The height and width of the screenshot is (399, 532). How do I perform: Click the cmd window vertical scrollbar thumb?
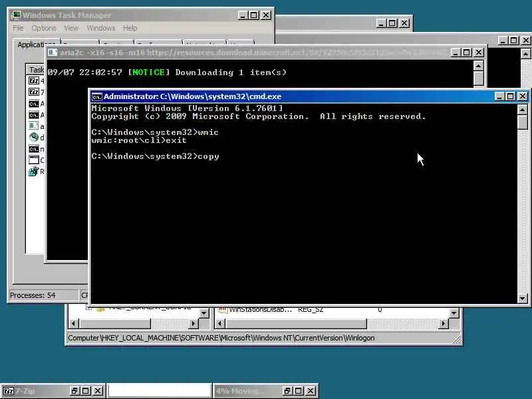pyautogui.click(x=523, y=122)
